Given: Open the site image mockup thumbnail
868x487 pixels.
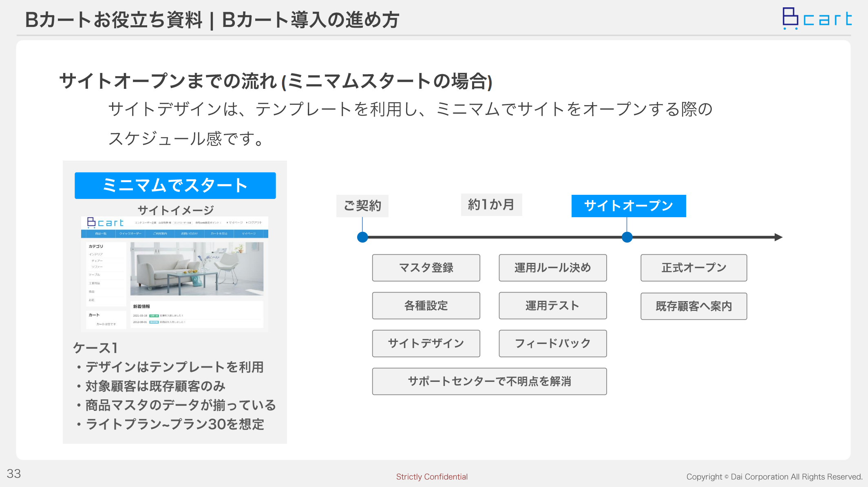Looking at the screenshot, I should point(174,274).
